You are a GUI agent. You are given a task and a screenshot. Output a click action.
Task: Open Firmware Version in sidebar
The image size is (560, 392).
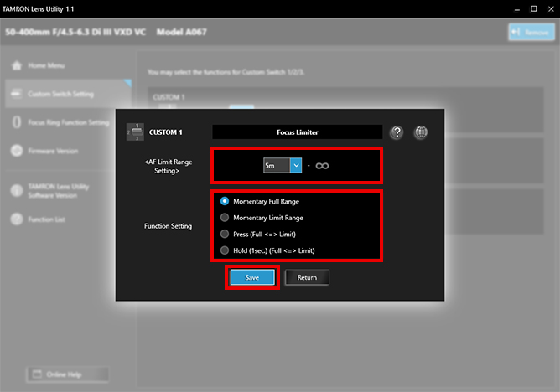coord(53,151)
